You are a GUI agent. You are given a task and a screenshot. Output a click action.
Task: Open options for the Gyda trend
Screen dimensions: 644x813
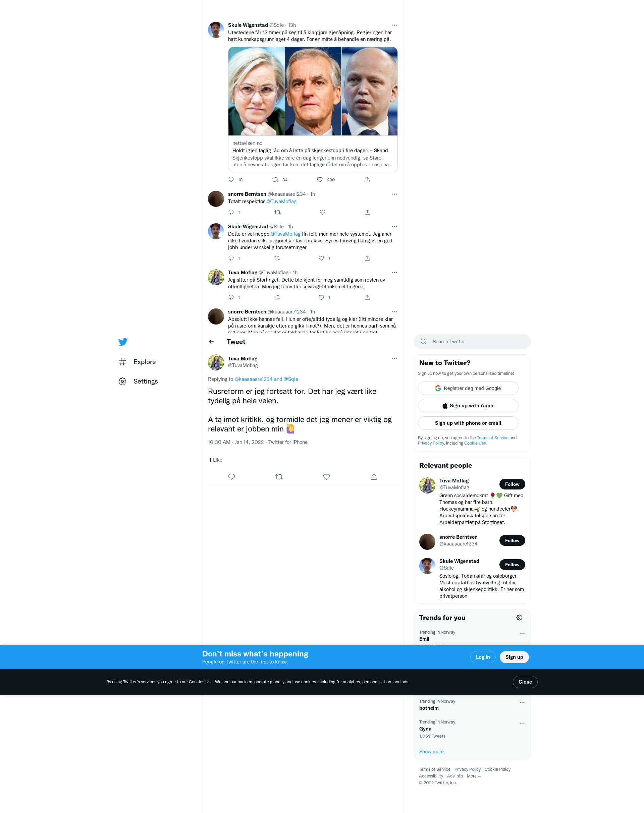coord(522,723)
